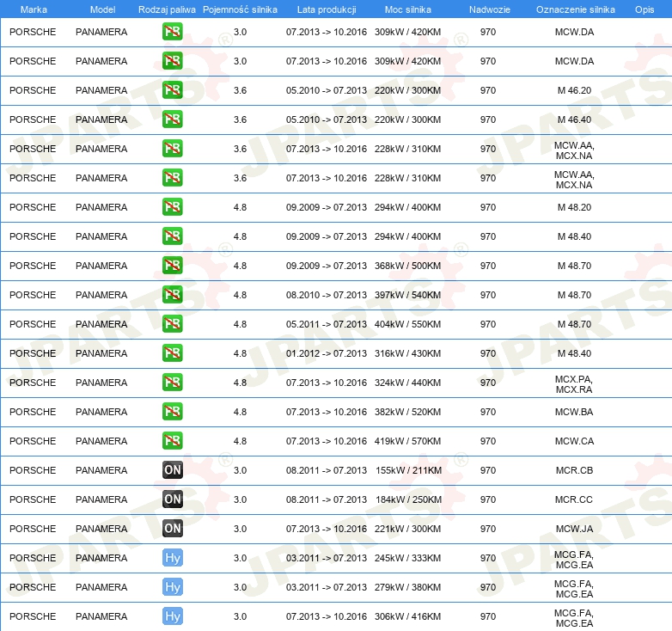Click the petrol icon in the M 46.40 row
The image size is (672, 631).
click(x=172, y=119)
